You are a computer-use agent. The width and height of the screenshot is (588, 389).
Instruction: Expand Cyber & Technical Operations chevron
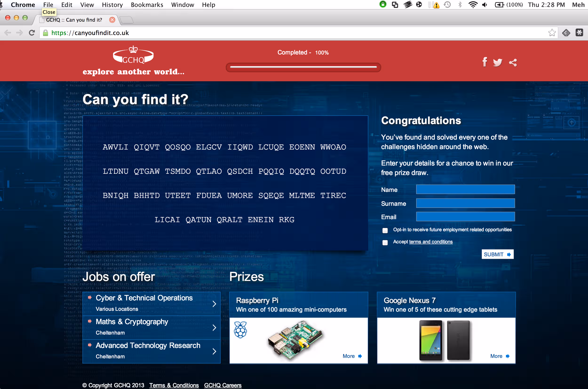click(x=214, y=304)
